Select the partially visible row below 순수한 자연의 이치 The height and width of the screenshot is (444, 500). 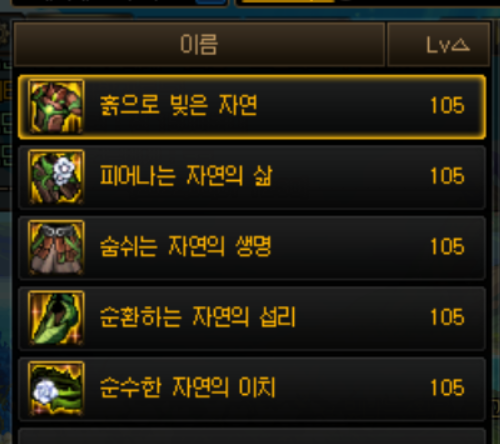[252, 436]
